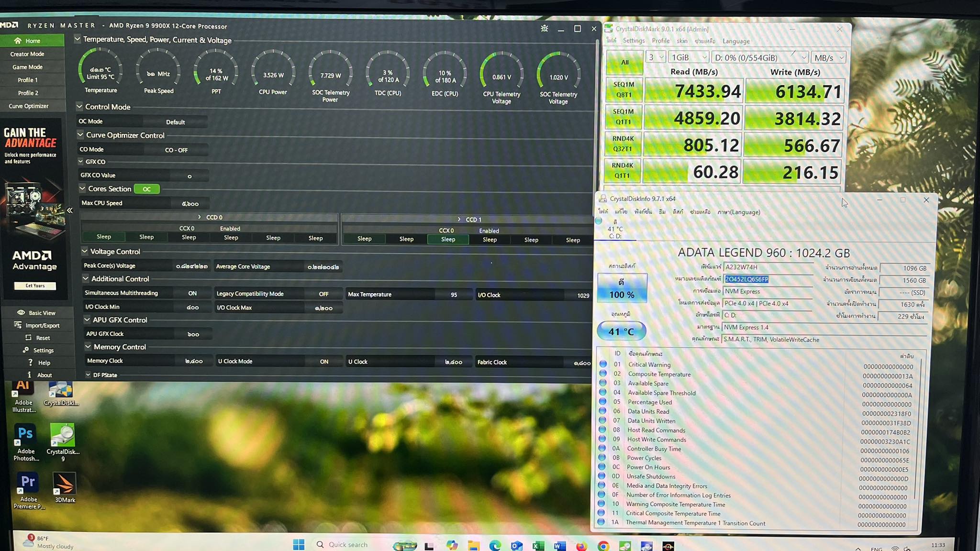Open drive dropdown D: 0% (0/554GiB)
This screenshot has height=551, width=980.
pyautogui.click(x=760, y=58)
